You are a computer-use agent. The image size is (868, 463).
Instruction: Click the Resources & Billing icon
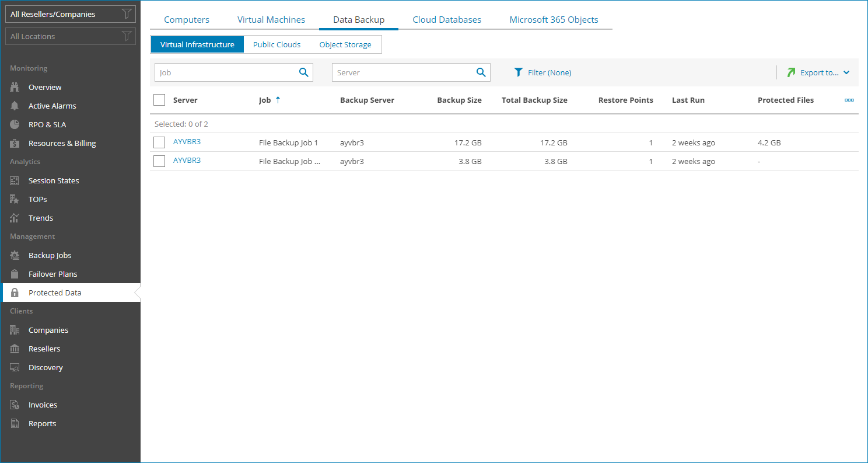[15, 144]
